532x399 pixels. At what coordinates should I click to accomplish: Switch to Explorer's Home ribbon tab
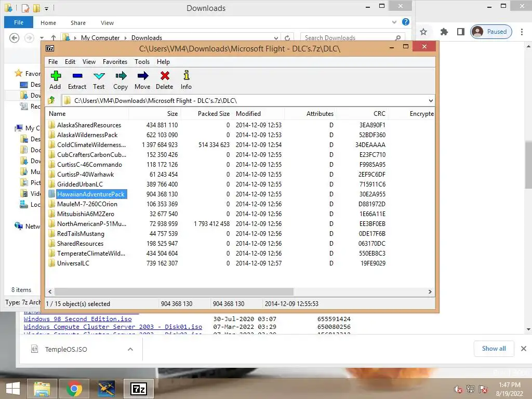(x=48, y=23)
